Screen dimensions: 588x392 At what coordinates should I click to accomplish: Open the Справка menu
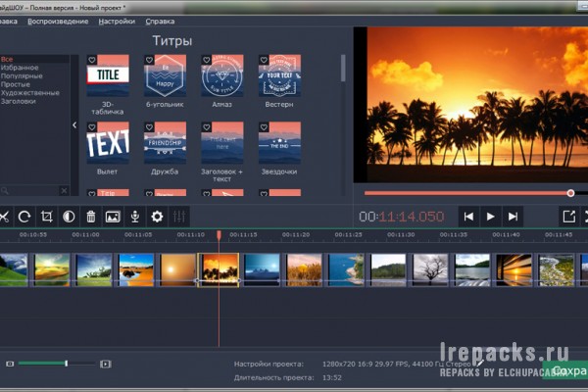[160, 22]
